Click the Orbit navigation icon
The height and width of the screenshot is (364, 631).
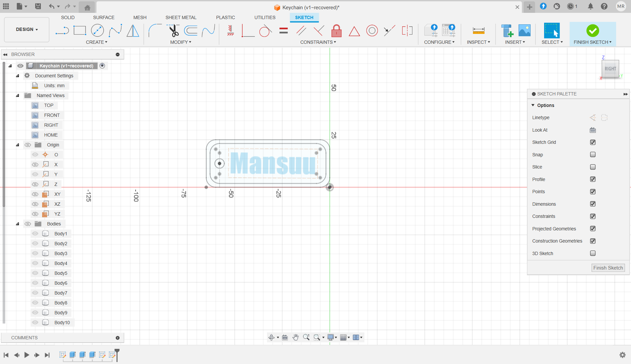[272, 337]
